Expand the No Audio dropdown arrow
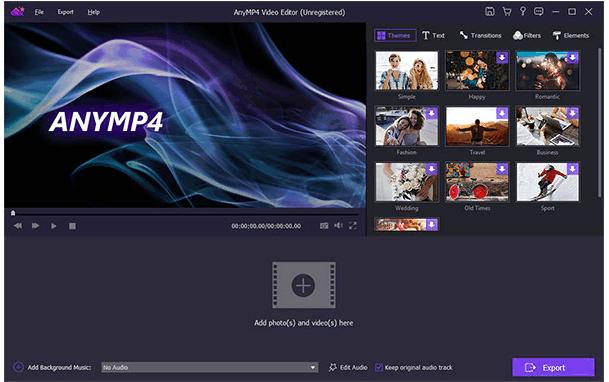This screenshot has width=609, height=382. 313,367
